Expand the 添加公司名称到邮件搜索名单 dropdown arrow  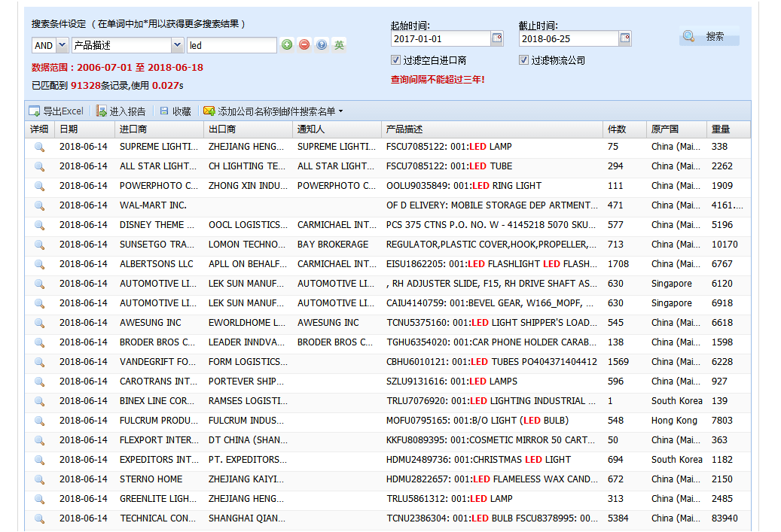340,111
